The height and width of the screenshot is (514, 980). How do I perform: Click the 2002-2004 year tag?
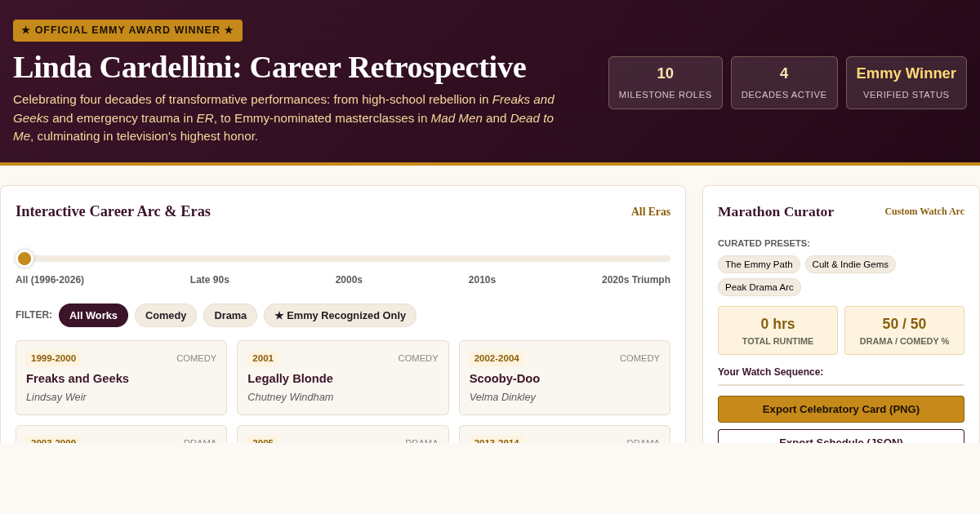point(497,358)
